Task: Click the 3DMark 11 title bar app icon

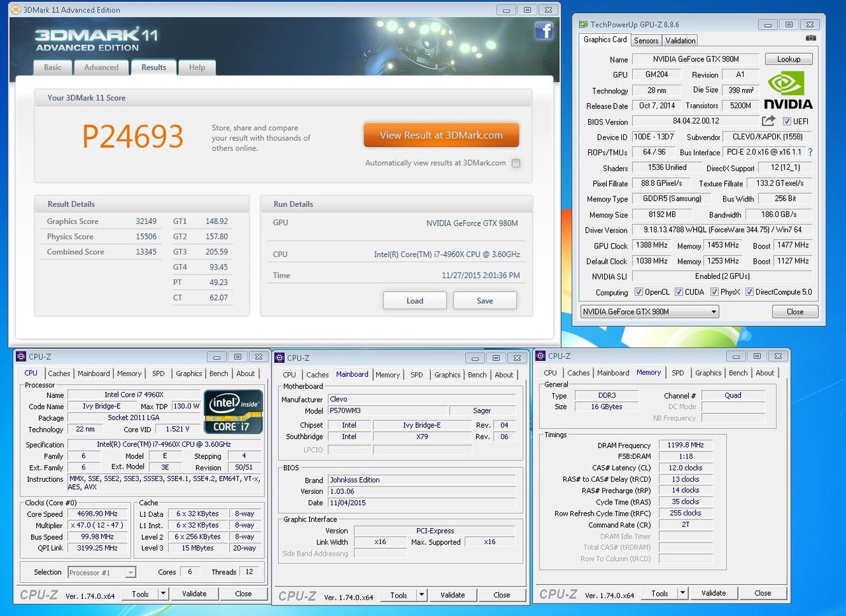Action: (x=16, y=10)
